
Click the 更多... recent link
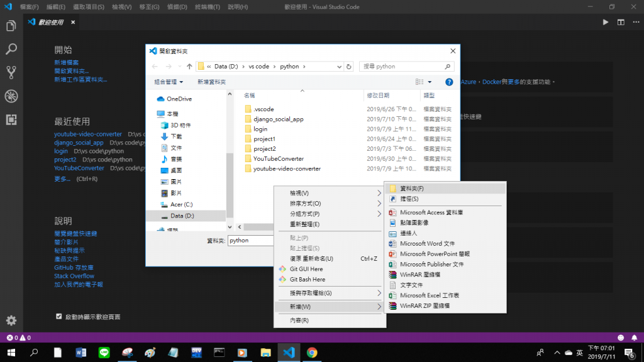coord(62,179)
